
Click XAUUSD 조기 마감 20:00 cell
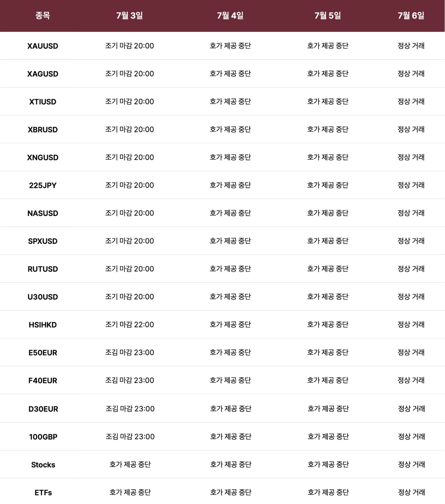(129, 46)
